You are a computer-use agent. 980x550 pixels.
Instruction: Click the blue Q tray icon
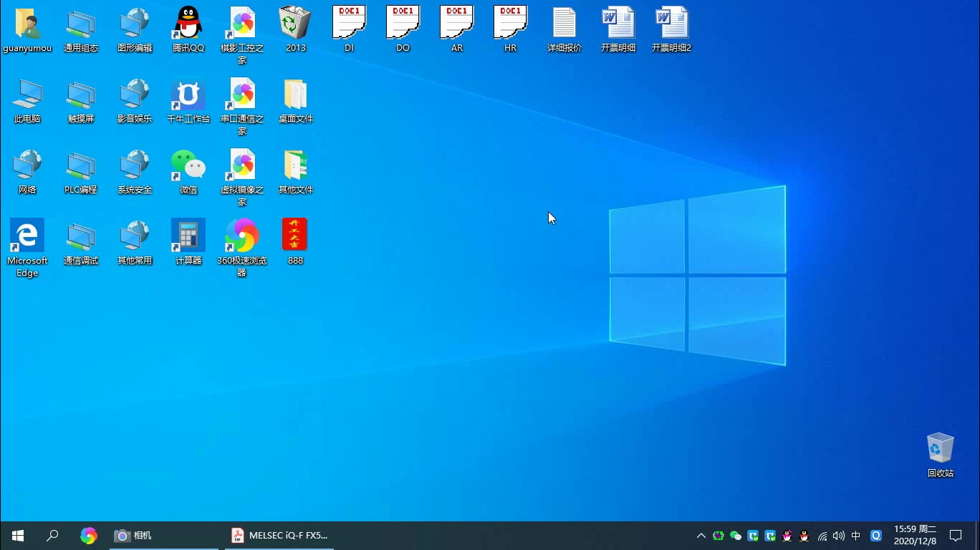tap(875, 536)
